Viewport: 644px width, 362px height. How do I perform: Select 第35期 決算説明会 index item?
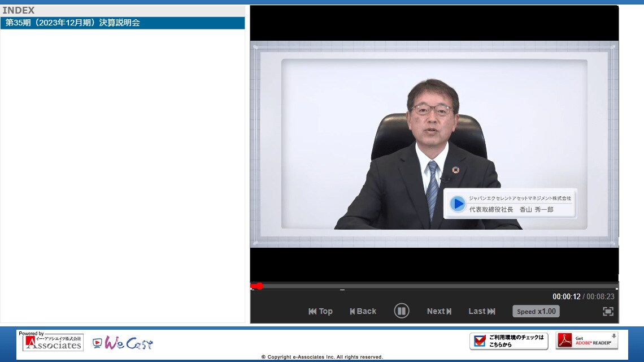point(123,23)
